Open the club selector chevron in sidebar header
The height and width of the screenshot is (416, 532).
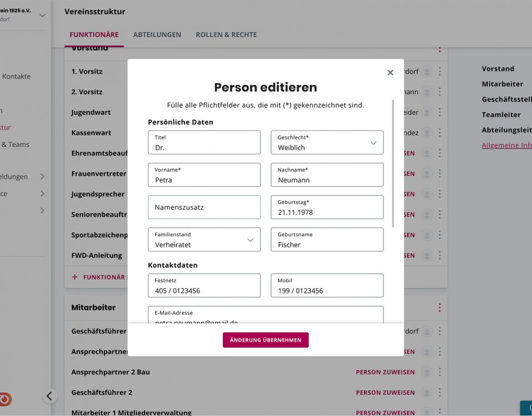tap(42, 16)
